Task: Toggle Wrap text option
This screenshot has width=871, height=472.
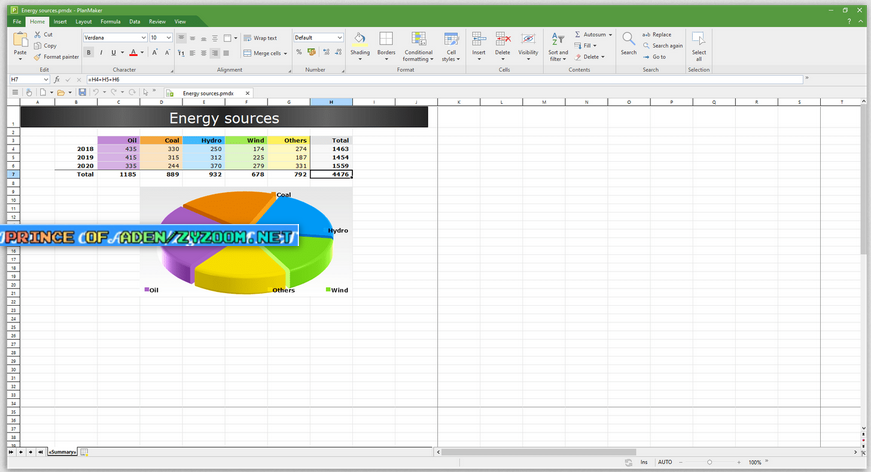Action: click(260, 38)
